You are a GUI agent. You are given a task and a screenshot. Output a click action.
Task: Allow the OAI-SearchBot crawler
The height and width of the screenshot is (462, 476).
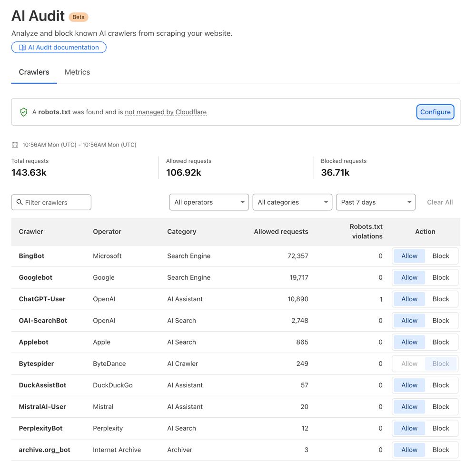point(409,321)
